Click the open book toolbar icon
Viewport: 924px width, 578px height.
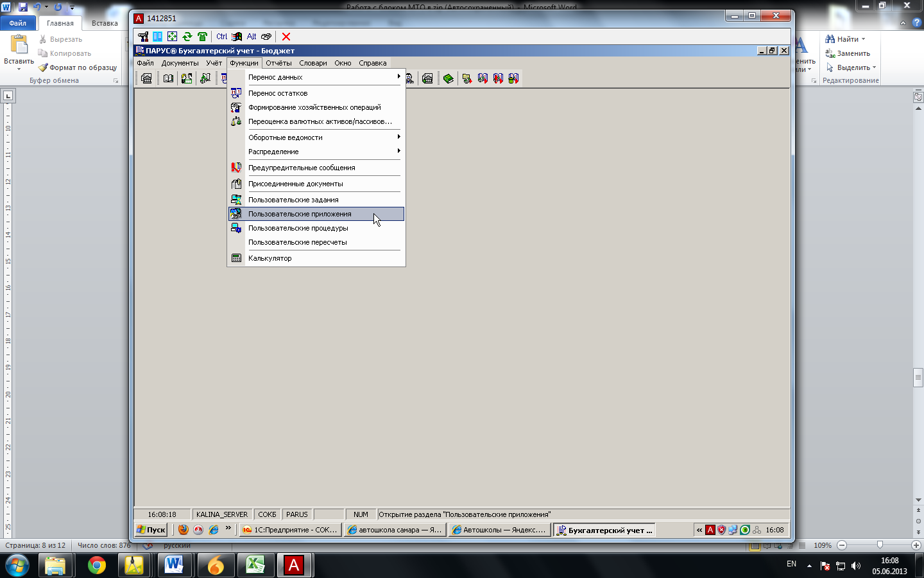click(168, 78)
